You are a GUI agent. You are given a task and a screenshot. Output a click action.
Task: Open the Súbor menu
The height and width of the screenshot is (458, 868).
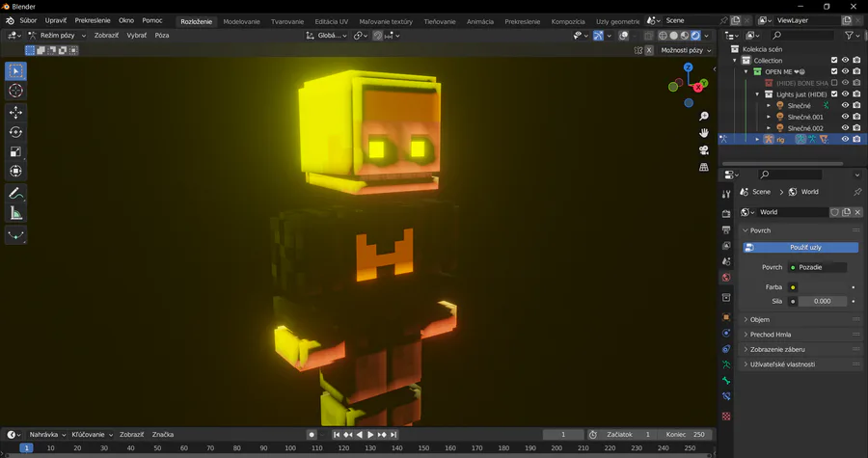pos(28,20)
